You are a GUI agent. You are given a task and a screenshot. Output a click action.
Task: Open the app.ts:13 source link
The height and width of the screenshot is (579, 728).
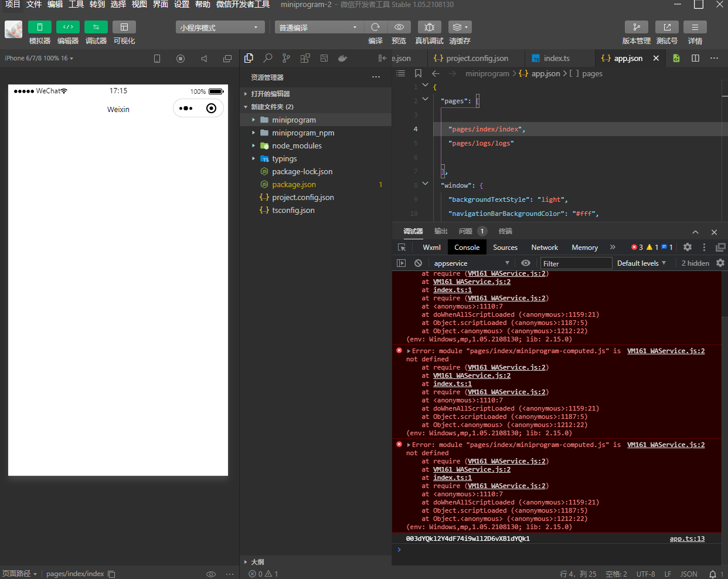(x=687, y=539)
